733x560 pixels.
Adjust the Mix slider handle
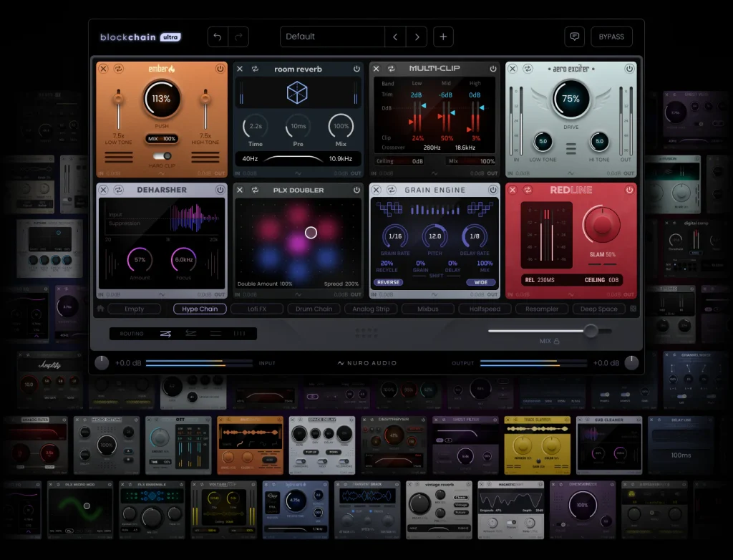(x=591, y=331)
